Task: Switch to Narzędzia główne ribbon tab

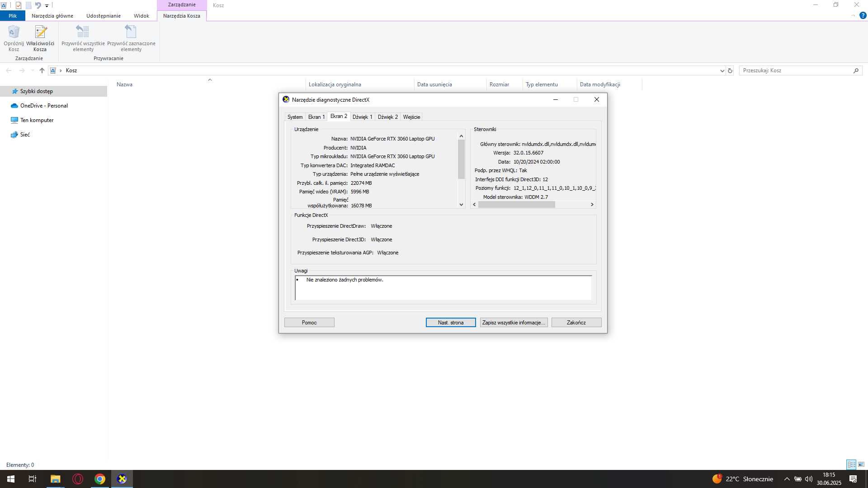Action: pos(52,16)
